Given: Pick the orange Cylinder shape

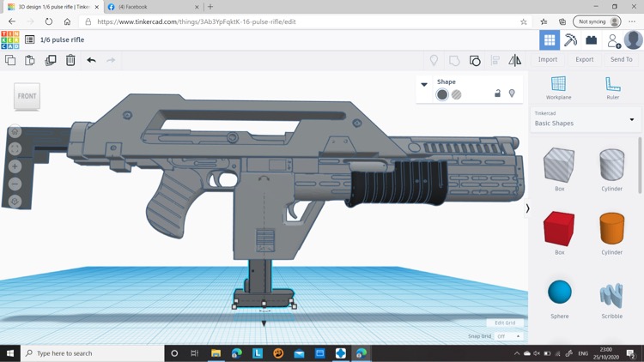Looking at the screenshot, I should click(612, 229).
